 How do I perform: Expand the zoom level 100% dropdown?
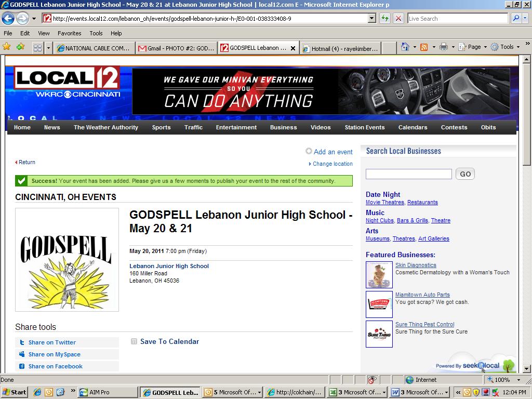click(518, 380)
